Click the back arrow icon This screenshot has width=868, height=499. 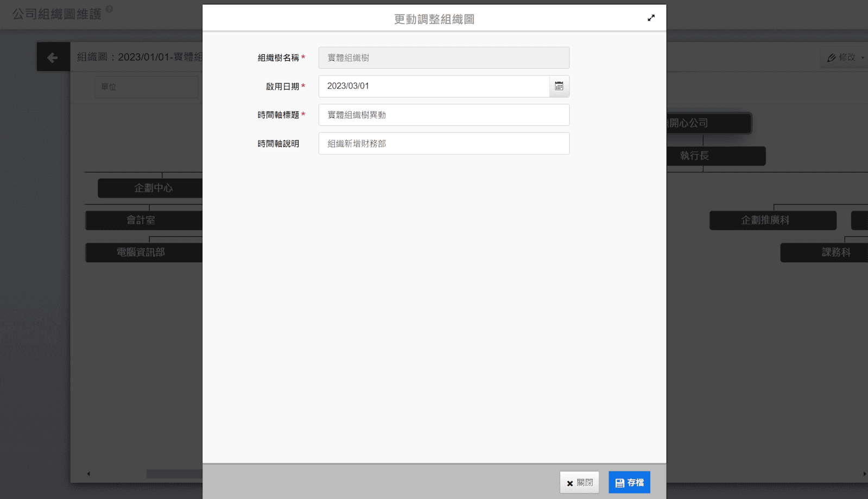(53, 57)
